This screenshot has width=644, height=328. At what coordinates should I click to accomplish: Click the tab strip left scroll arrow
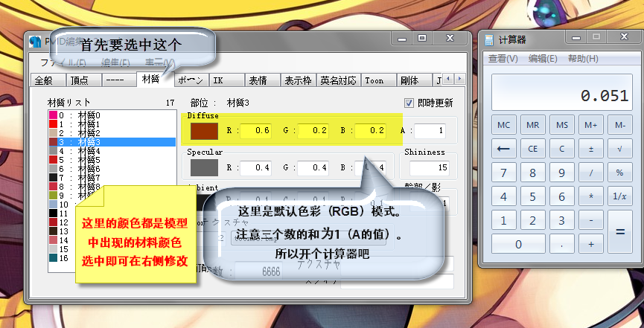(449, 78)
